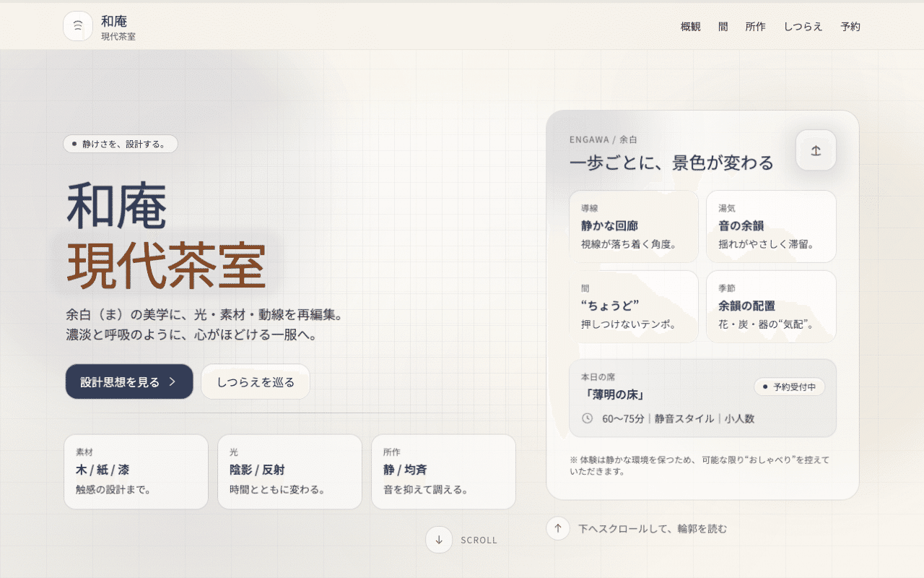Viewport: 924px width, 578px height.
Task: Open the しつらえ navigation link
Action: coord(803,27)
